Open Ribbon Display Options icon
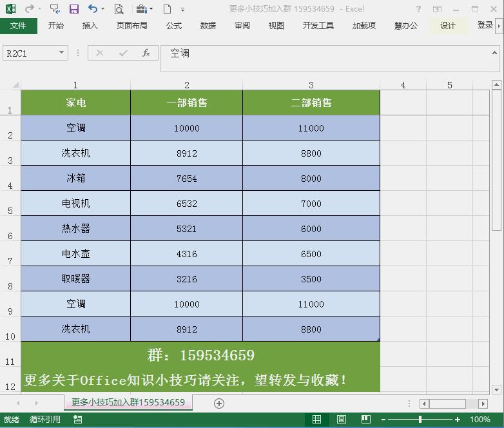 point(437,9)
